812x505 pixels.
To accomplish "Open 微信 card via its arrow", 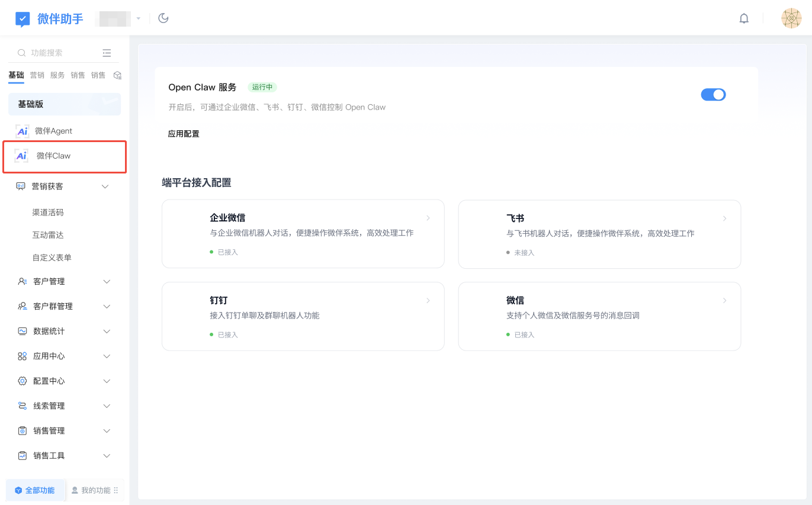I will (725, 301).
